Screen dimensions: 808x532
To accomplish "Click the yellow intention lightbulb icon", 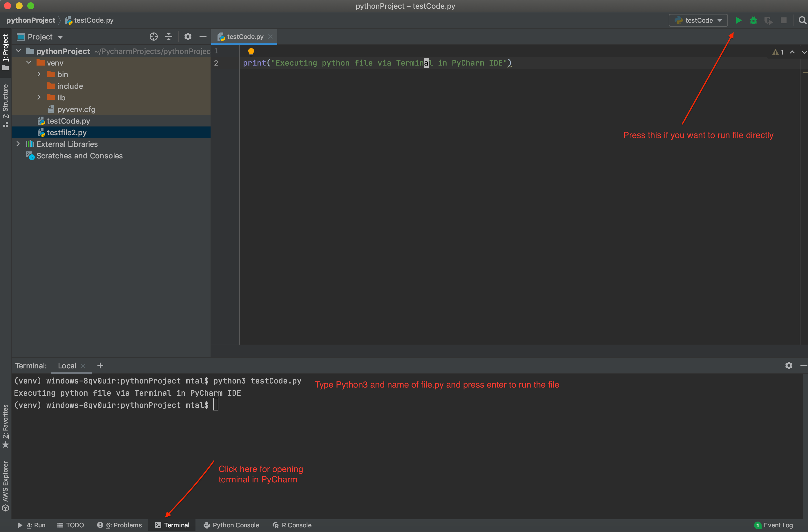I will [251, 52].
